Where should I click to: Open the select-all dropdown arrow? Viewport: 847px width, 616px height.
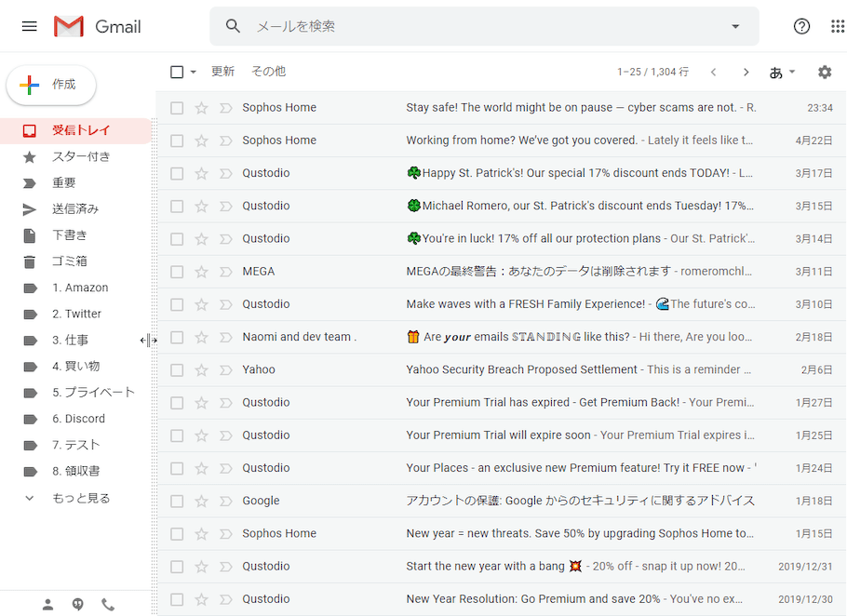pos(193,72)
